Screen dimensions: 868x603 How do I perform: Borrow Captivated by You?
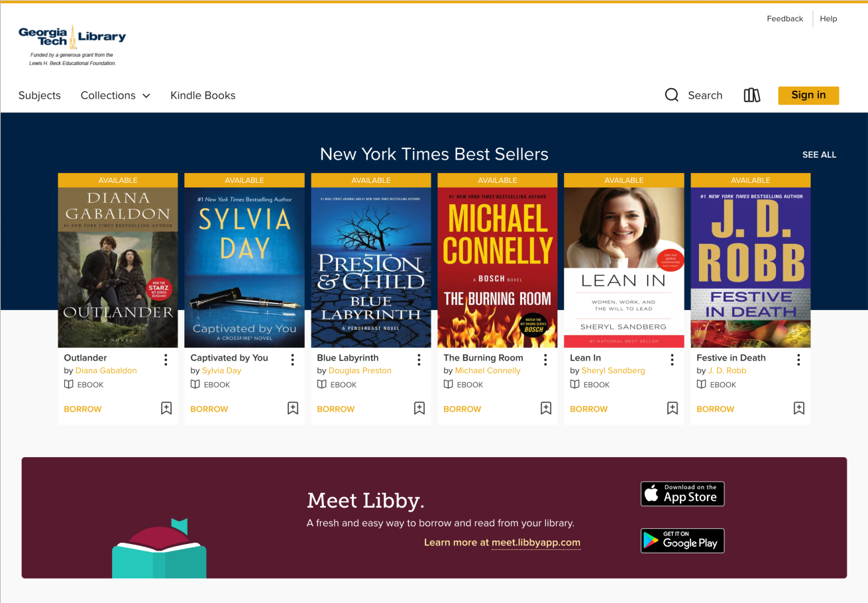[209, 409]
